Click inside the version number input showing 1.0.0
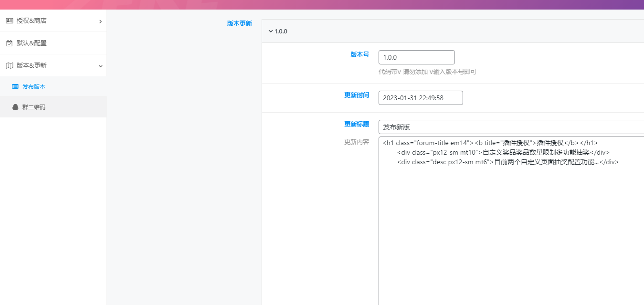Screen dimensions: 644x305 pyautogui.click(x=416, y=57)
